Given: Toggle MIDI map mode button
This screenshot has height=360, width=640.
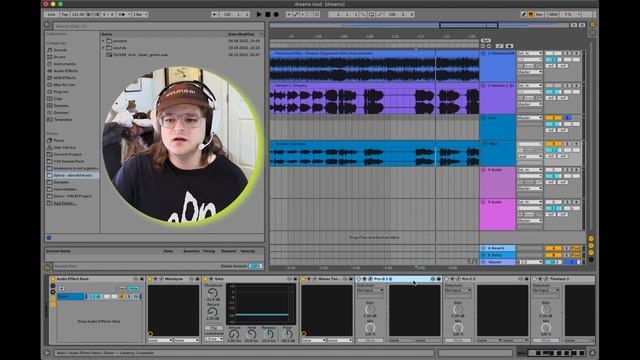Looking at the screenshot, I should 553,14.
